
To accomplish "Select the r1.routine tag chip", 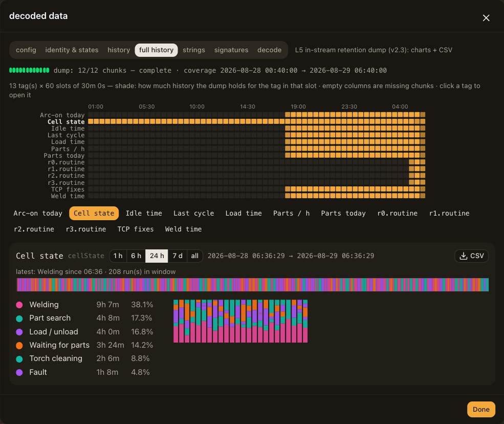I will point(449,214).
